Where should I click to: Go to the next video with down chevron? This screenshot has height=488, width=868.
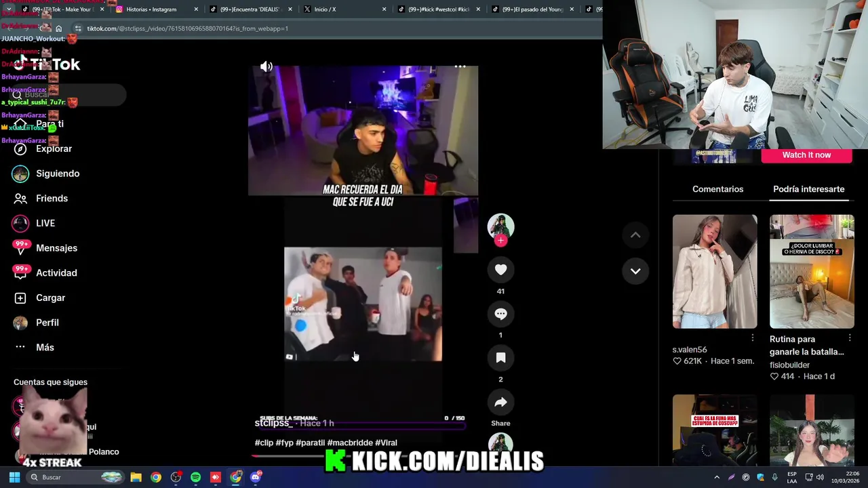tap(635, 271)
